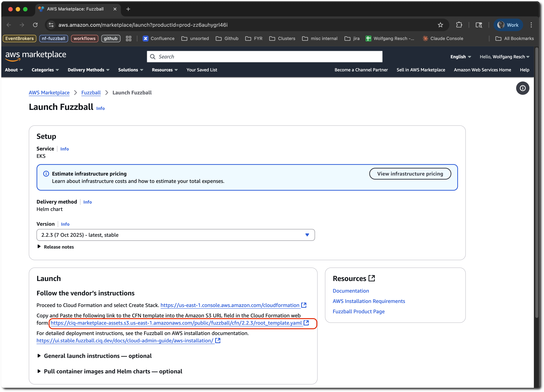Open the browser extensions puzzle icon

coord(459,25)
